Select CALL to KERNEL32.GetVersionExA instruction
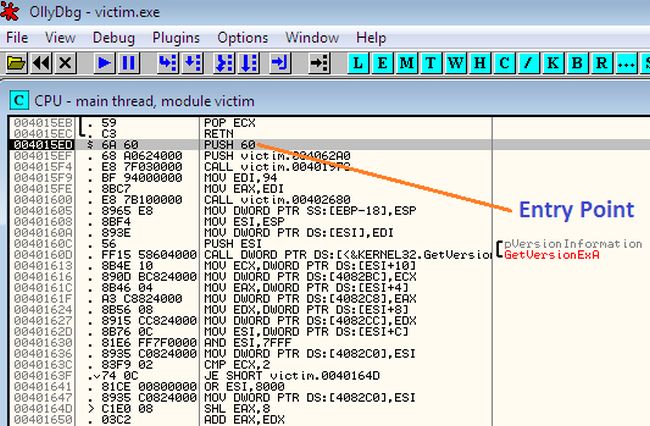Viewport: 650px width, 426px height. pos(347,255)
